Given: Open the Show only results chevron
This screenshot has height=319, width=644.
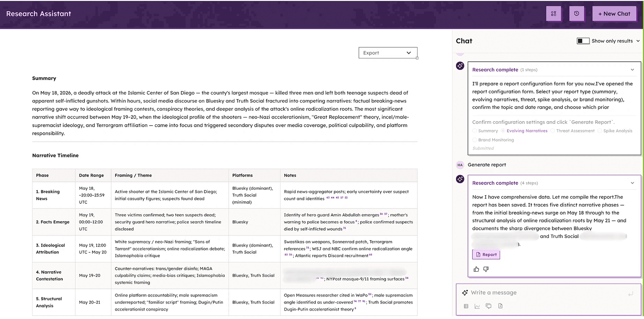Looking at the screenshot, I should point(638,41).
